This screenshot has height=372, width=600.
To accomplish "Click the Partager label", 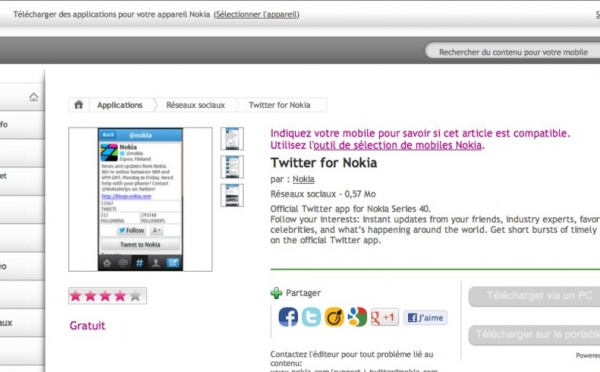I will tap(303, 293).
